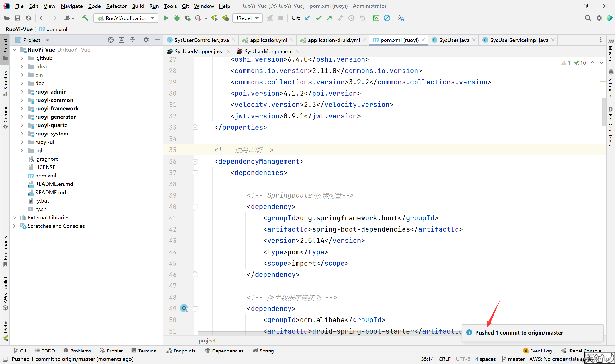Rollback changes with the undo icon

[x=362, y=18]
